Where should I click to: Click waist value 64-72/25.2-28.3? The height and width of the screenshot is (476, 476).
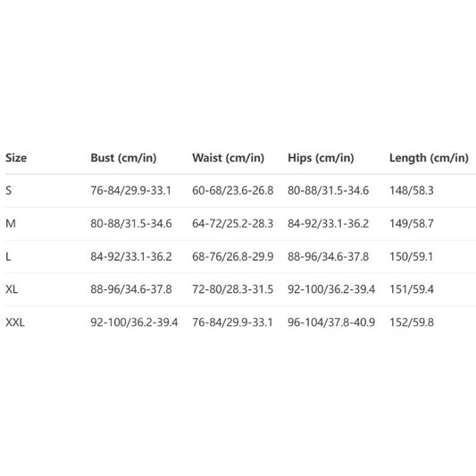pos(233,223)
